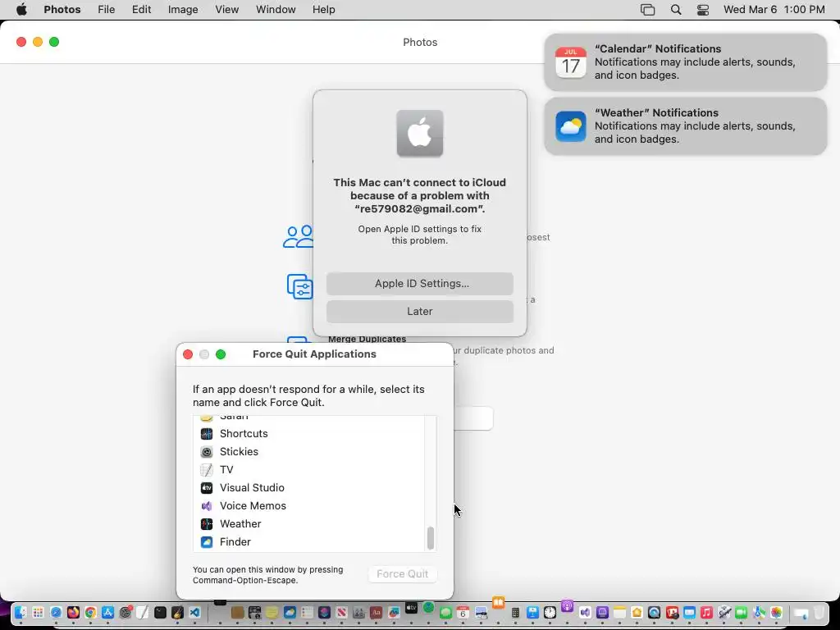Click the screen mirroring menu bar icon
Viewport: 840px width, 630px height.
coord(648,9)
